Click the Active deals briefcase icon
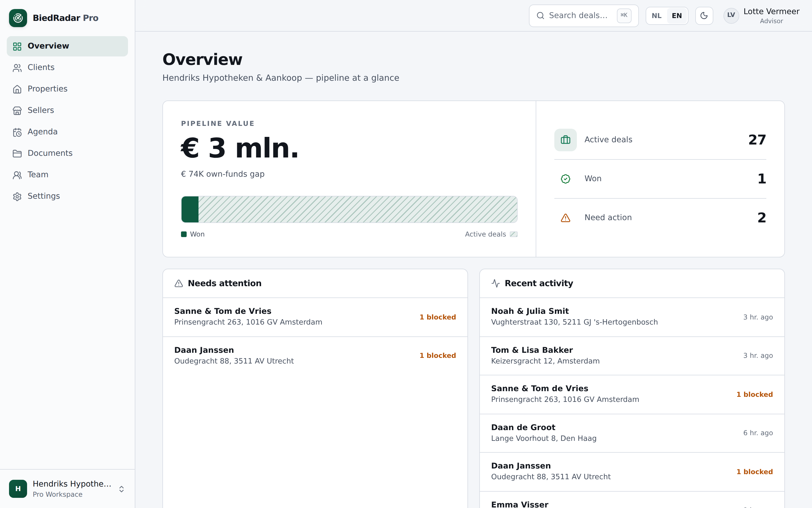812x508 pixels. point(565,140)
